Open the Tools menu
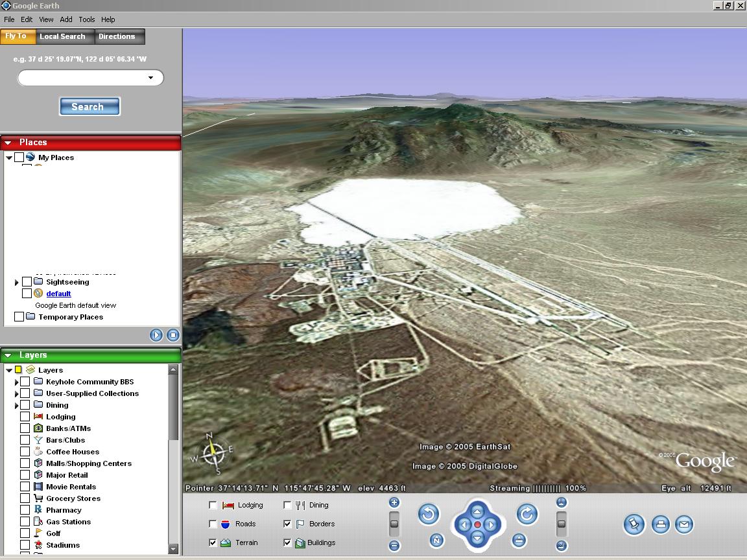 click(87, 19)
